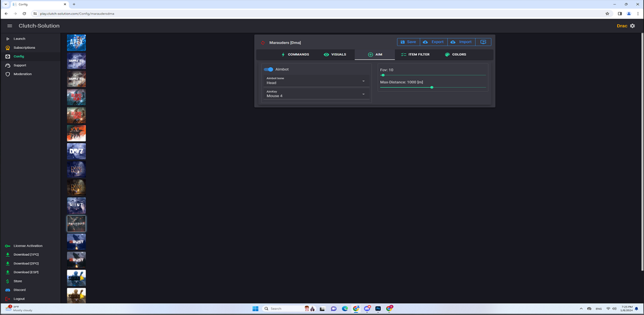
Task: Go to the Config page in sidebar
Action: pos(30,57)
